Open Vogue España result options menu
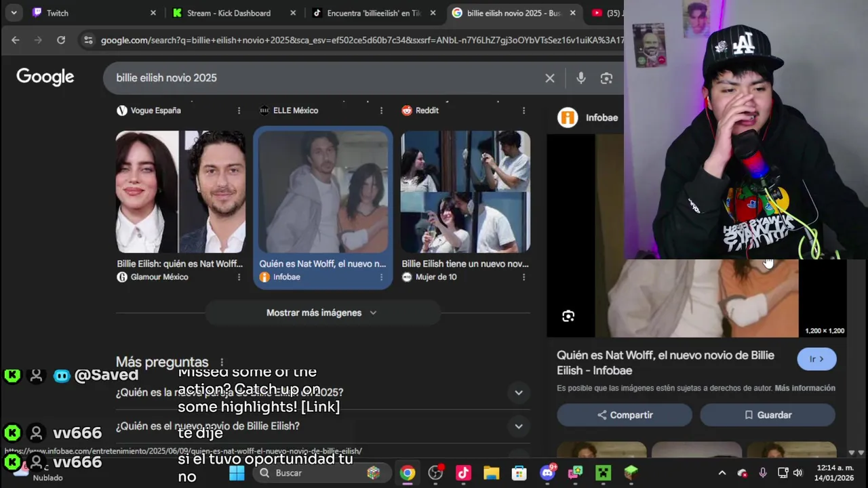Screen dimensions: 868x488 point(239,110)
